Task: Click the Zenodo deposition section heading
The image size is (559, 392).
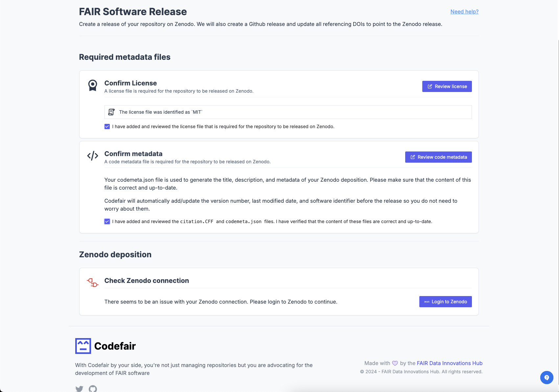Action: pyautogui.click(x=115, y=255)
